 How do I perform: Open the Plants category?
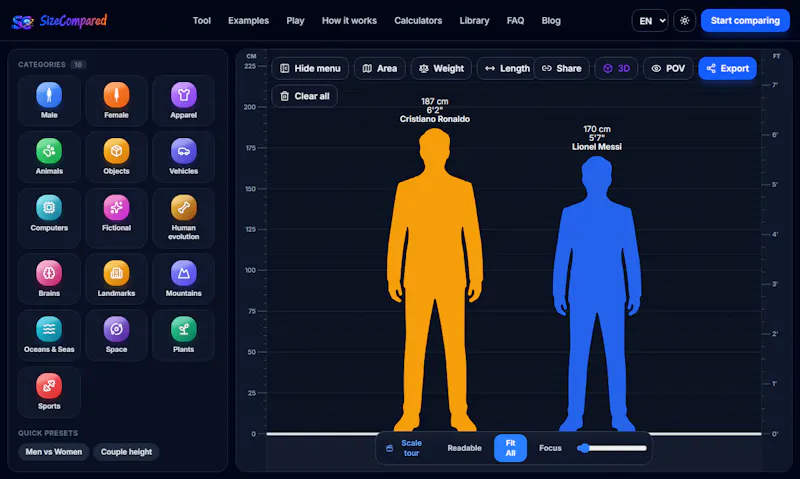tap(184, 335)
